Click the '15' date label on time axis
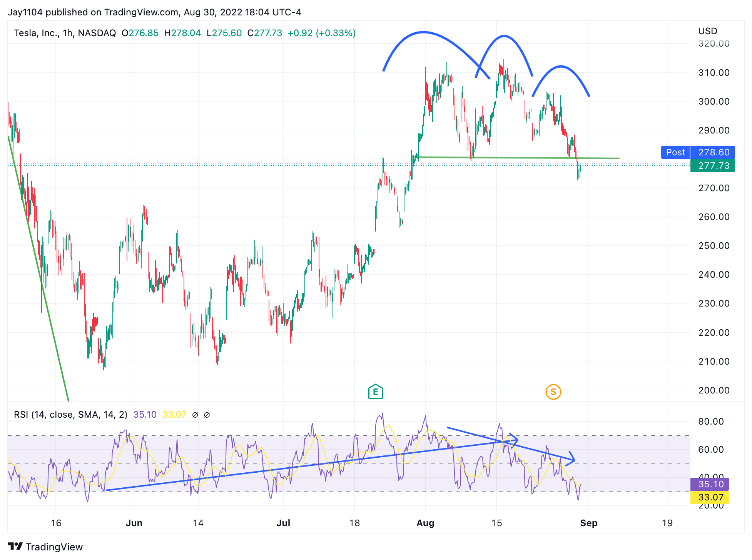This screenshot has height=560, width=752. (496, 523)
